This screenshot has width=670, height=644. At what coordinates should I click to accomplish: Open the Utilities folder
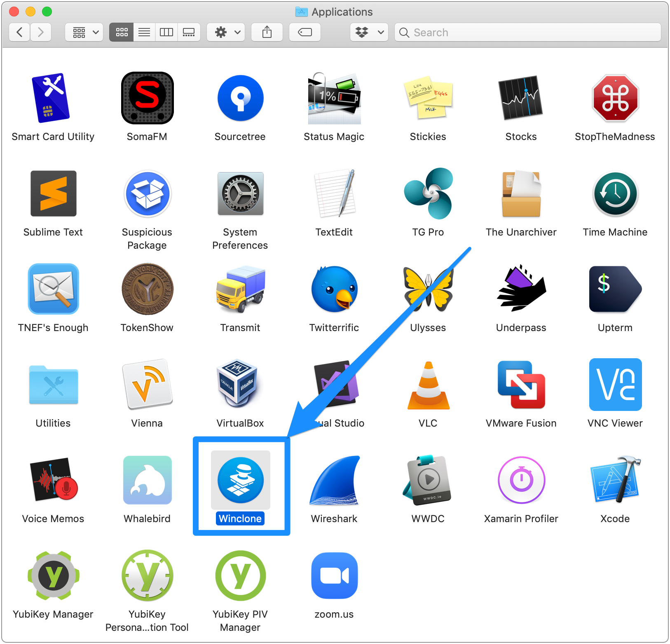53,385
